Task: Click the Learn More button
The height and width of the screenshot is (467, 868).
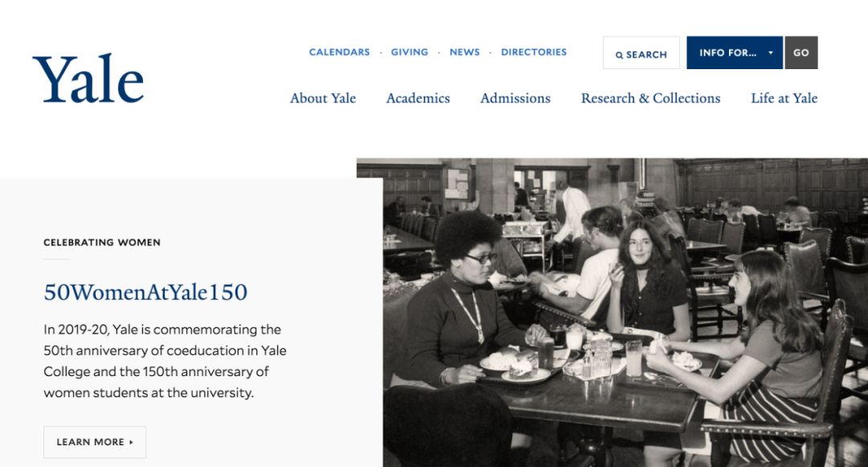Action: 95,442
